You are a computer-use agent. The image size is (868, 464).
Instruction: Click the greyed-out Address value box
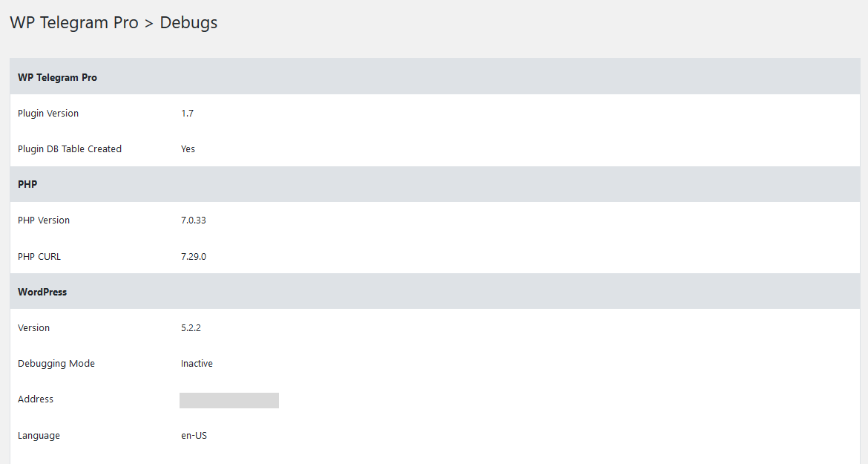tap(229, 400)
